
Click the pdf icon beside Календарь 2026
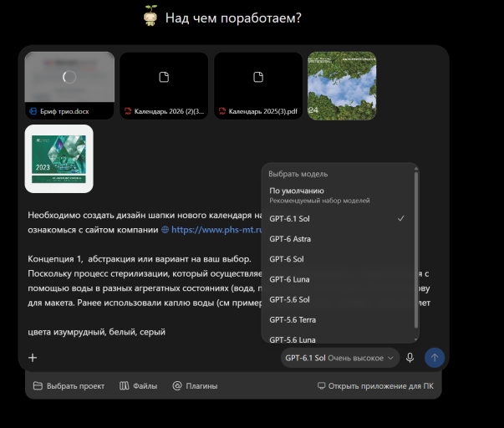[128, 111]
